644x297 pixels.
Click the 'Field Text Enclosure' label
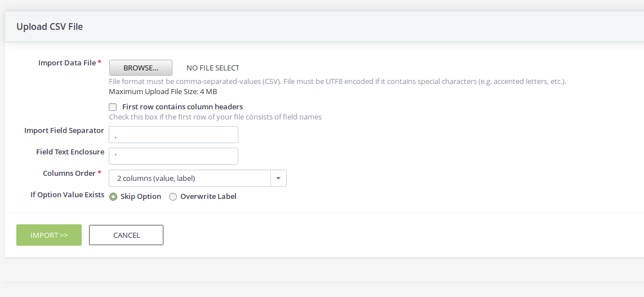(x=70, y=152)
